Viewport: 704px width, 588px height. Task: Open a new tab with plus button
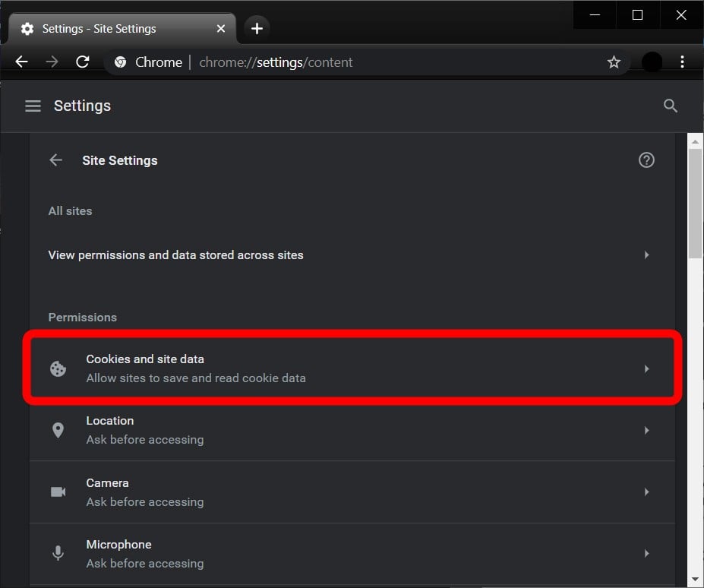257,29
